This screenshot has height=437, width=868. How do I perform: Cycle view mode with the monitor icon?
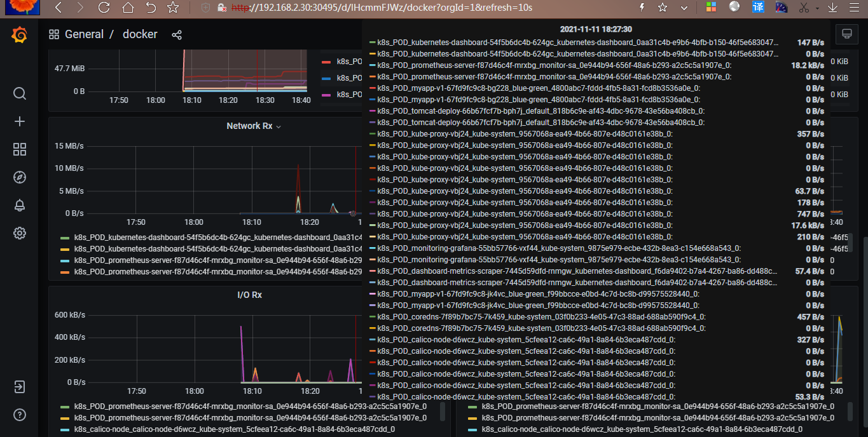click(x=846, y=34)
